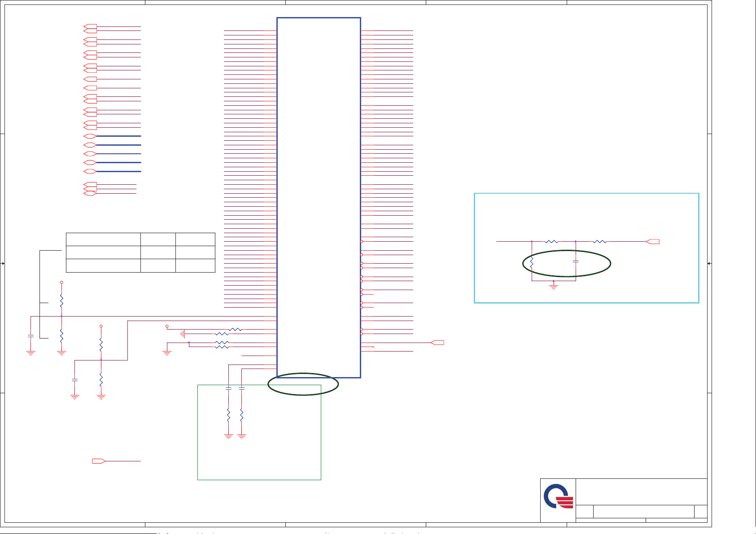Viewport: 756px width, 534px height.
Task: Select the large blue-outlined IC block
Action: click(x=319, y=198)
